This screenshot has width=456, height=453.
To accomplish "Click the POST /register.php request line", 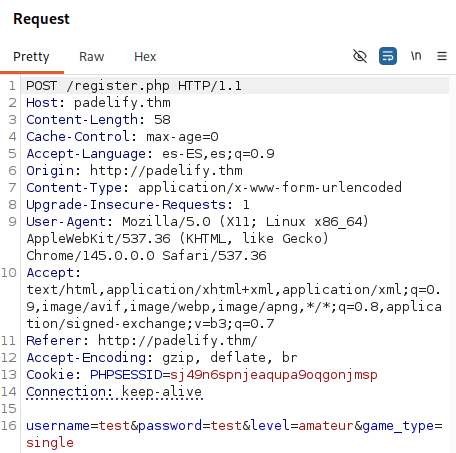I will point(134,86).
